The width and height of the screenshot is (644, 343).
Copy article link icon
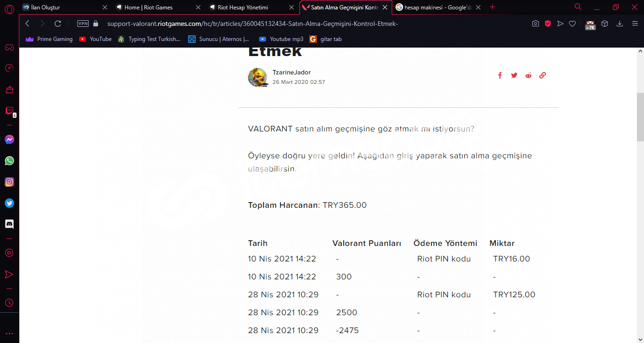click(542, 75)
